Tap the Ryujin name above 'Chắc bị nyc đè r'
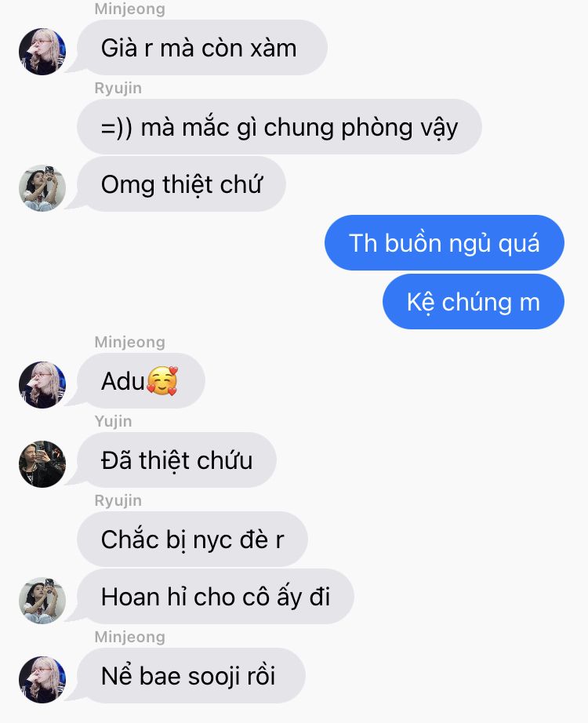This screenshot has width=588, height=723. (118, 500)
